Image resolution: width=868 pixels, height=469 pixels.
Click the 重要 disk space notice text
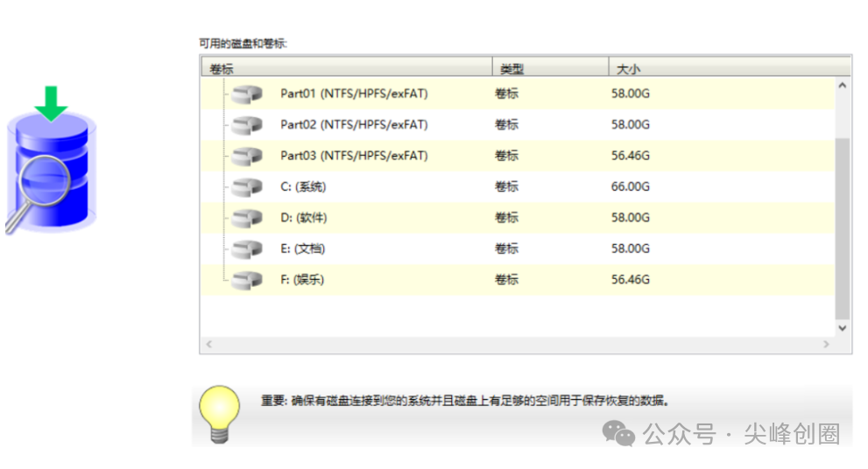click(465, 401)
